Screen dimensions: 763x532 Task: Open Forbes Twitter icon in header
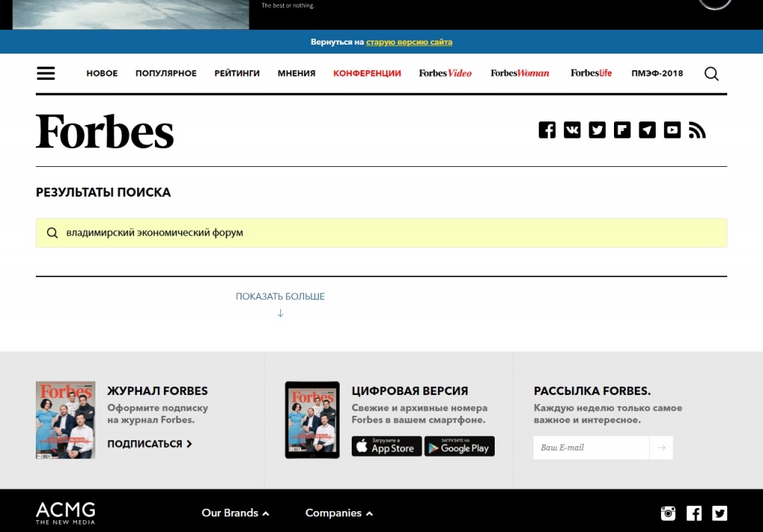[x=597, y=130]
